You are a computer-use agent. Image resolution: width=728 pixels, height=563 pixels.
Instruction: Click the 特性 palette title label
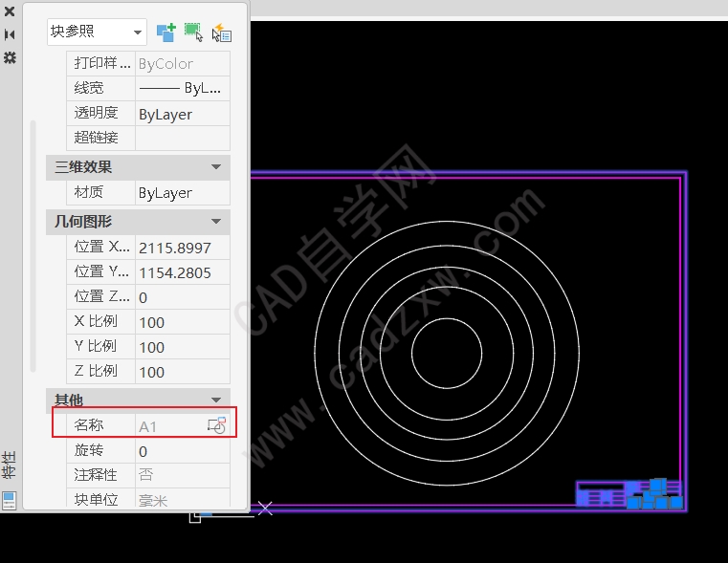pyautogui.click(x=9, y=465)
